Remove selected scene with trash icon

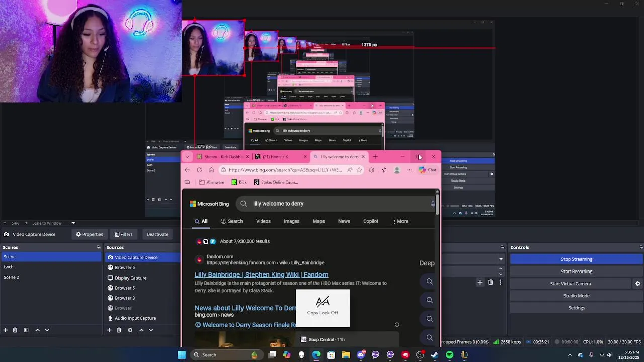(15, 330)
